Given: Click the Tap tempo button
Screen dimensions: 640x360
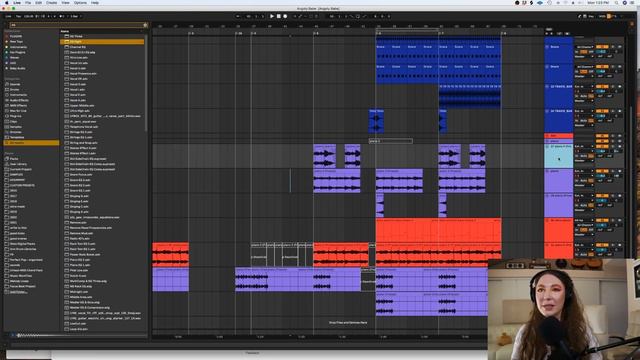Looking at the screenshot, I should coord(18,16).
